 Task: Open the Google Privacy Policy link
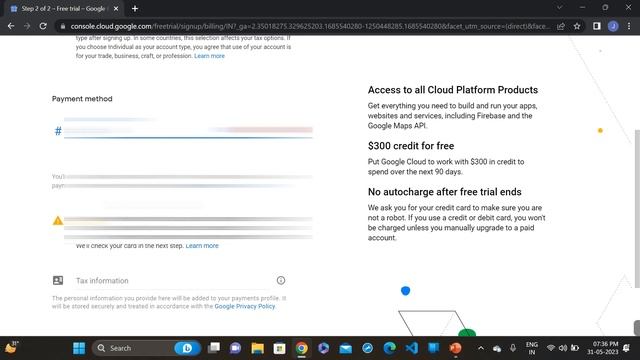pos(245,306)
